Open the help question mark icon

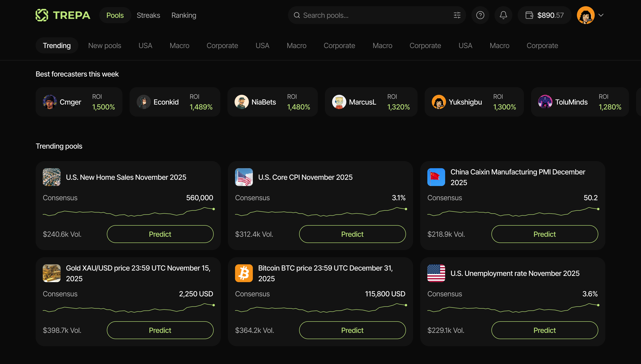(x=480, y=15)
